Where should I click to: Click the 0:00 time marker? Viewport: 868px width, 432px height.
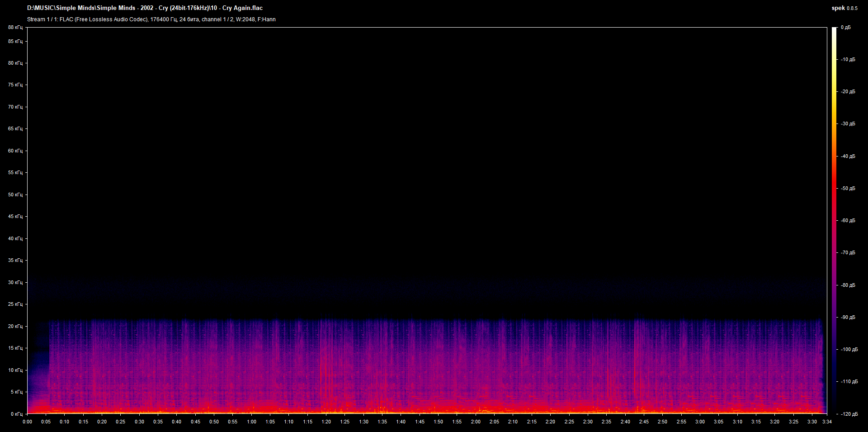coord(28,421)
